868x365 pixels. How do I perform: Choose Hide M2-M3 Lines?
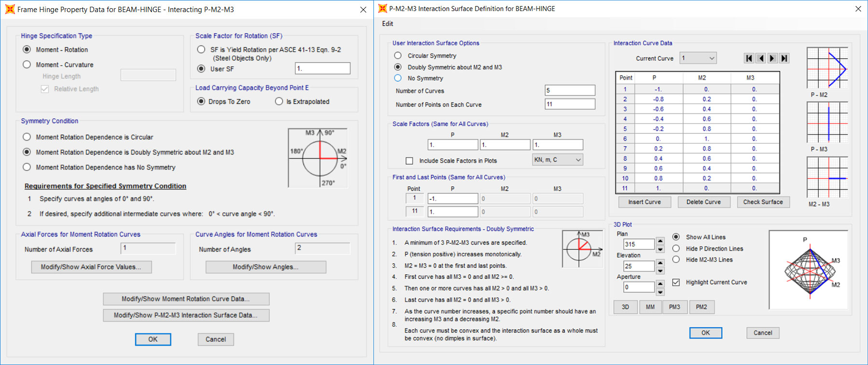click(676, 260)
